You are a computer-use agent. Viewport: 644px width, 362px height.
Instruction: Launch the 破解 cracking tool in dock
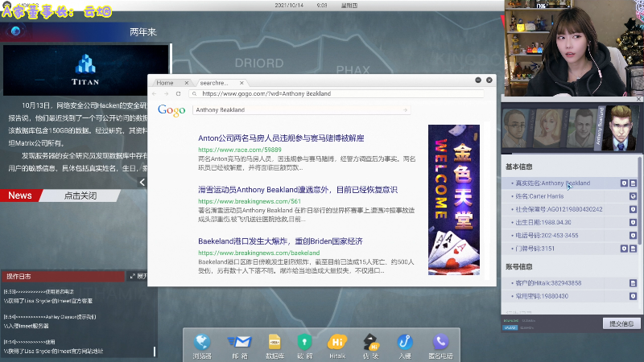[x=304, y=347]
